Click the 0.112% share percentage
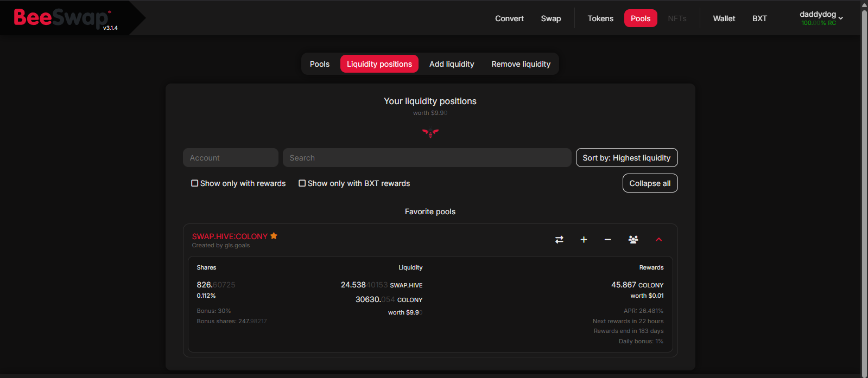868x378 pixels. click(206, 296)
